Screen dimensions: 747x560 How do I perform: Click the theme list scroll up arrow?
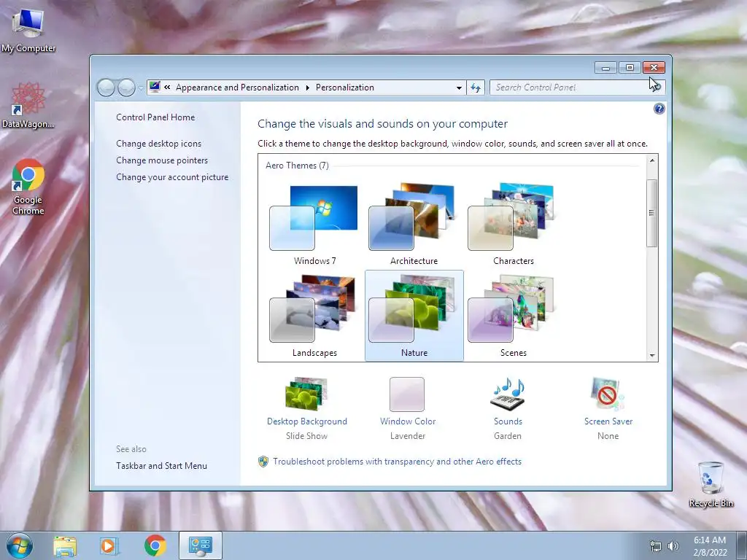click(x=652, y=160)
